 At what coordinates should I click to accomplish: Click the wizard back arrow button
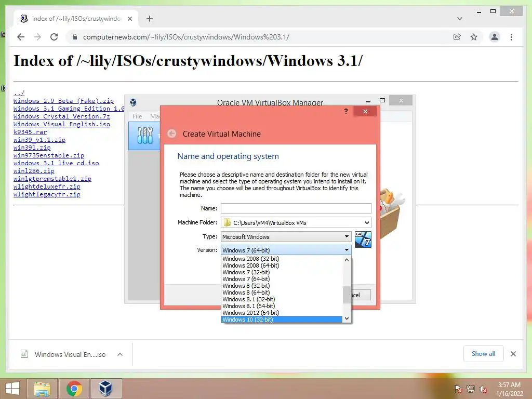171,134
